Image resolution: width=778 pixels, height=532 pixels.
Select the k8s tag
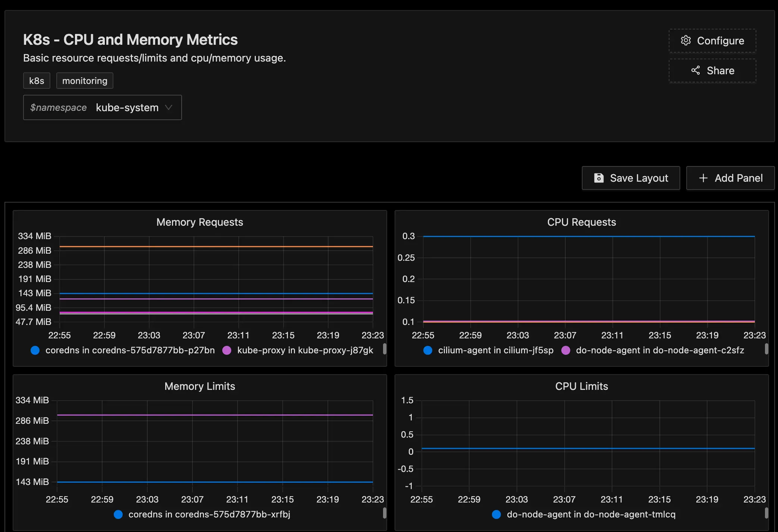tap(37, 81)
